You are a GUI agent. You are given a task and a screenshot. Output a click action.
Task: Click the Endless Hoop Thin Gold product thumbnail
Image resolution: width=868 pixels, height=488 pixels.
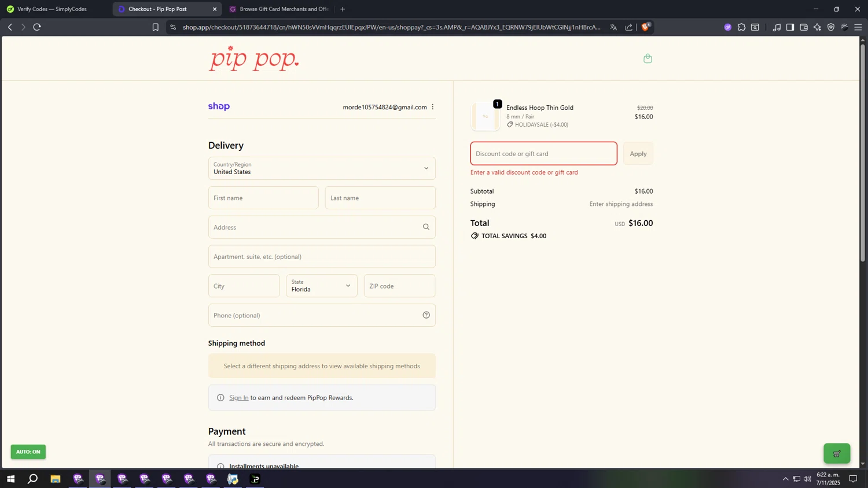(x=486, y=116)
